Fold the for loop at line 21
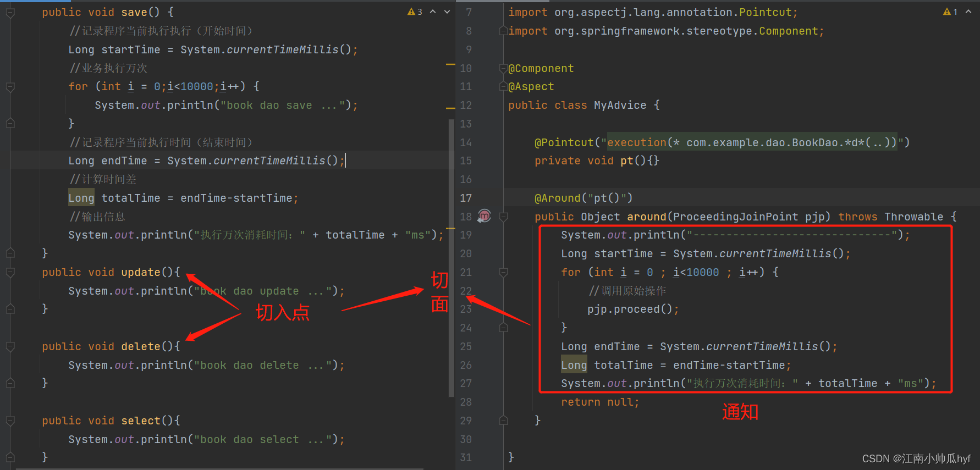 coord(503,272)
